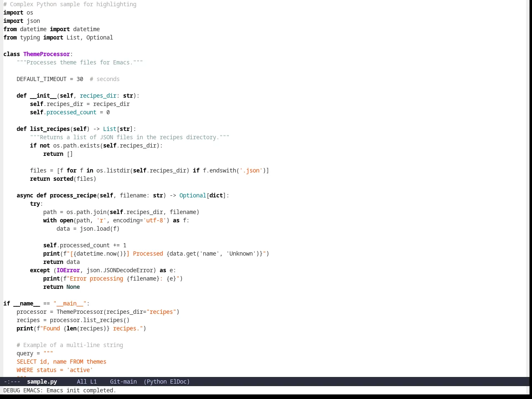Click the 'Found' f-string text

[52, 328]
